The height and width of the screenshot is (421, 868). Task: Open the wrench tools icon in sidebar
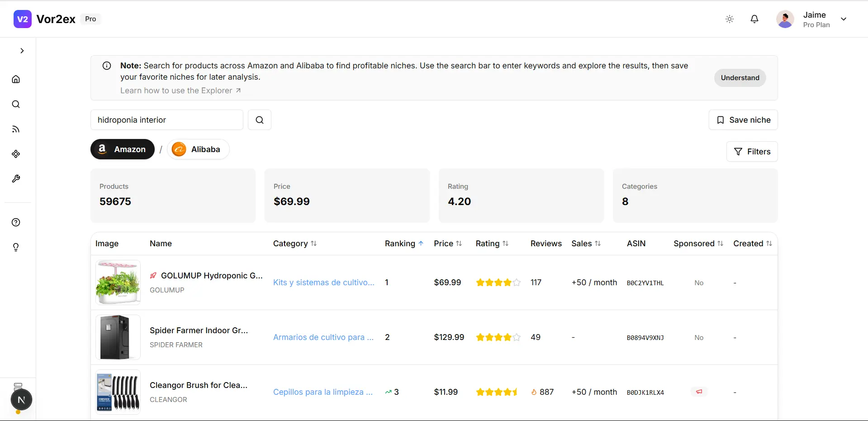[x=16, y=179]
